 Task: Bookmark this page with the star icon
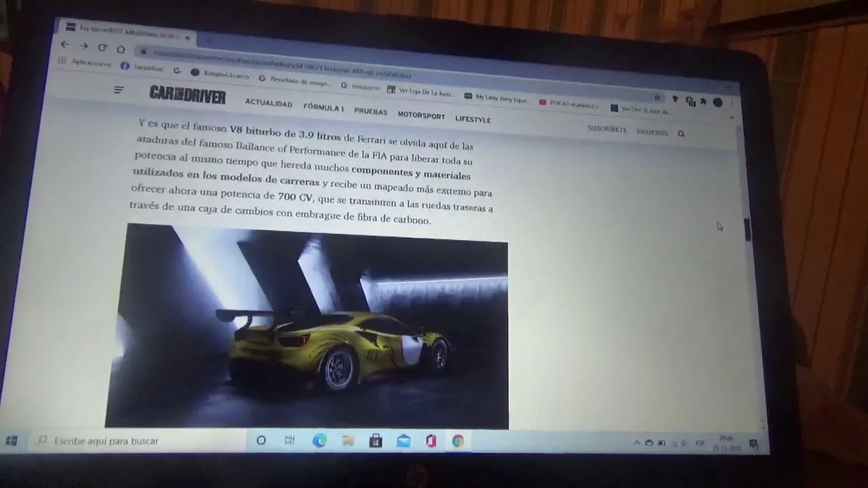(x=656, y=98)
